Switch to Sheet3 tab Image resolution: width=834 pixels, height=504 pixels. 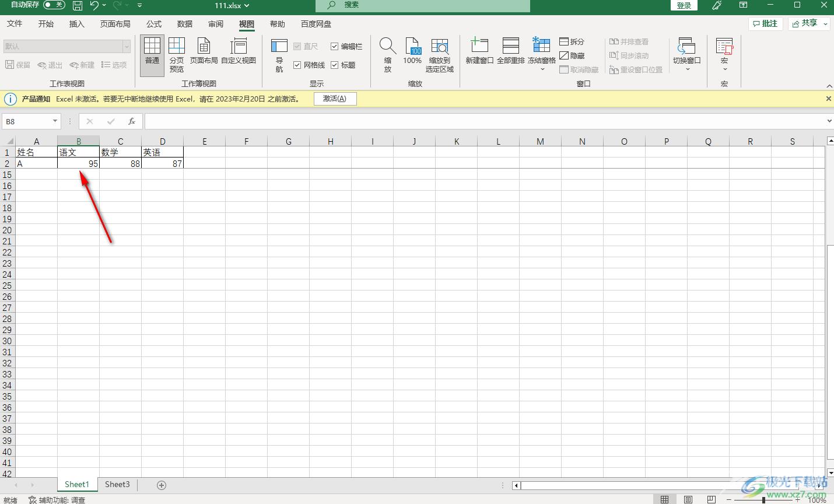[x=117, y=485]
